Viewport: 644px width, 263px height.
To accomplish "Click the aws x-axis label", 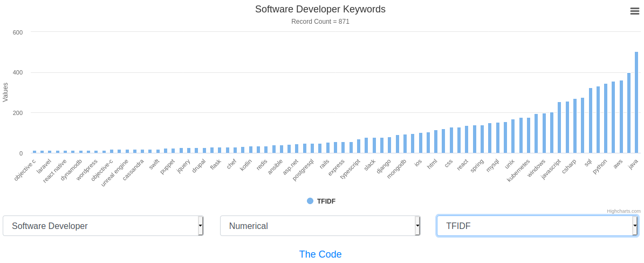I will [618, 164].
